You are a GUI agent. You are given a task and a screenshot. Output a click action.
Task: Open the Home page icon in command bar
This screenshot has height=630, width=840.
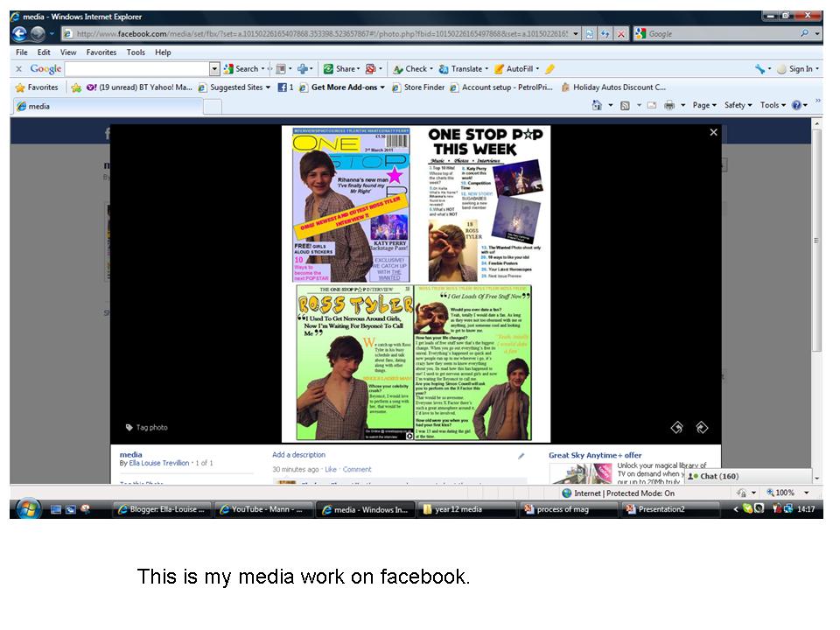(x=597, y=106)
